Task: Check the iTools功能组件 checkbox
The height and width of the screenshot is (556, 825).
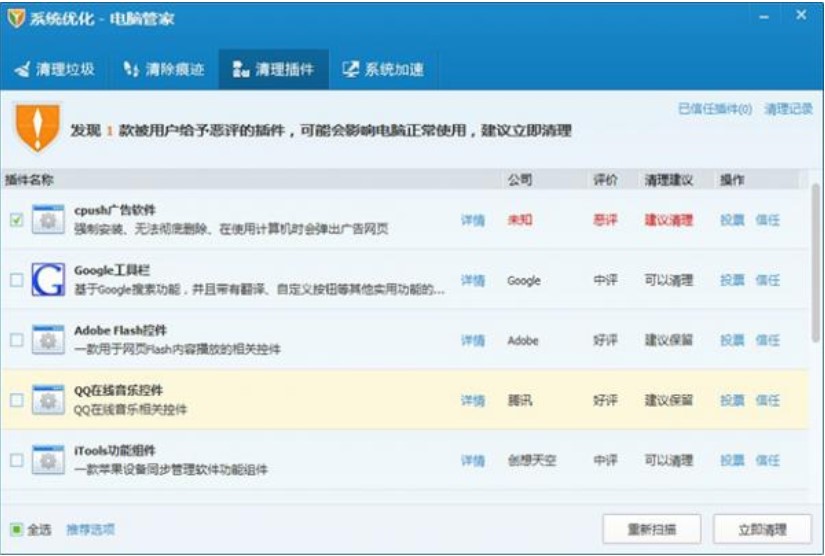Action: [x=16, y=460]
